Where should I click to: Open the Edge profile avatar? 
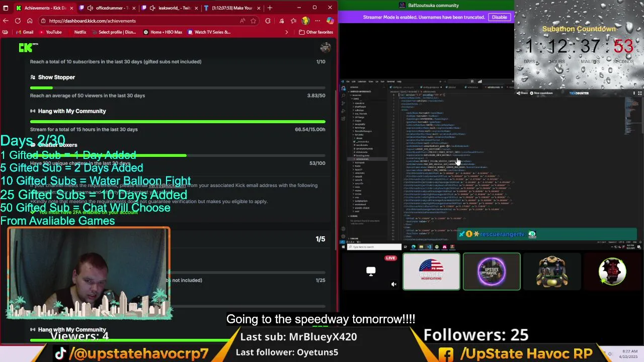point(305,21)
